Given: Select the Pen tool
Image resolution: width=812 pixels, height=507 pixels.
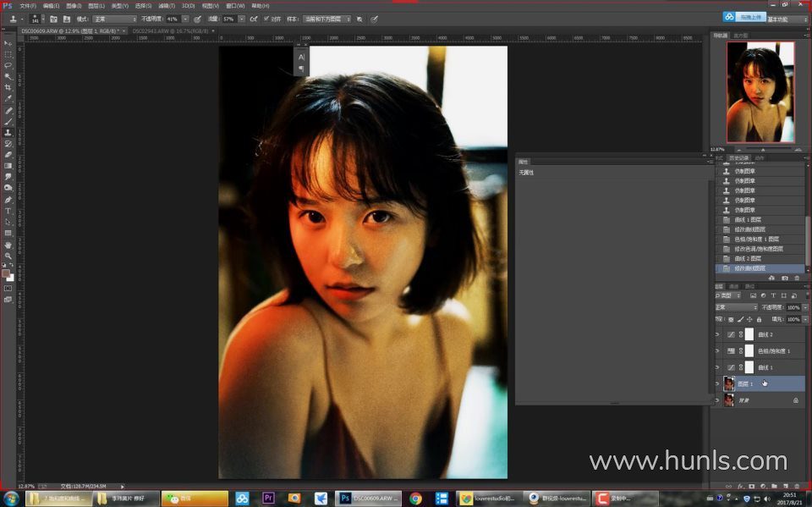Looking at the screenshot, I should pyautogui.click(x=8, y=200).
